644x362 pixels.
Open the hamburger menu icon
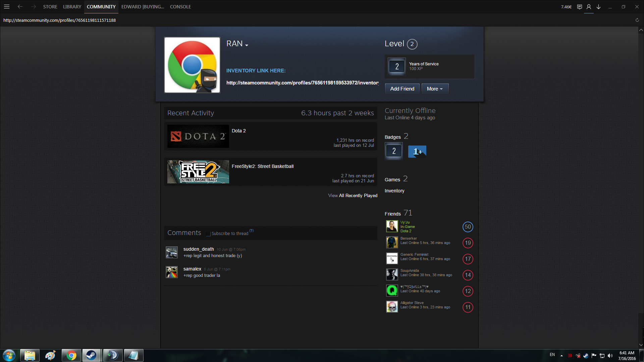pyautogui.click(x=6, y=7)
